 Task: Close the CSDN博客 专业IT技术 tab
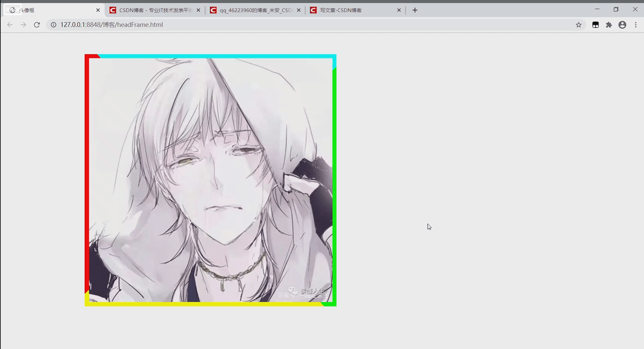[x=198, y=10]
